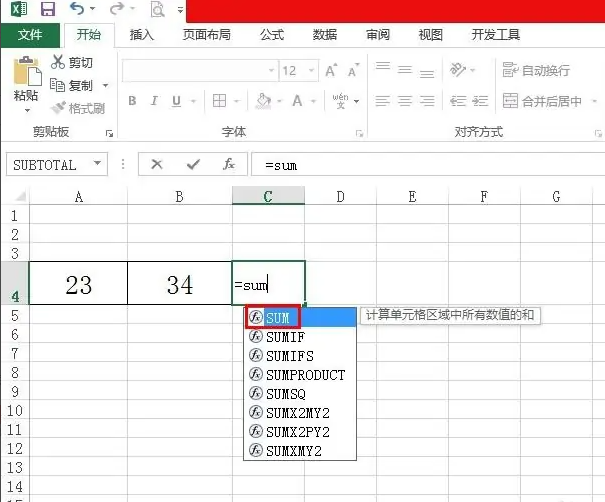Viewport: 605px width, 502px height.
Task: Choose SUMPRODUCT from function suggestions
Action: (301, 375)
